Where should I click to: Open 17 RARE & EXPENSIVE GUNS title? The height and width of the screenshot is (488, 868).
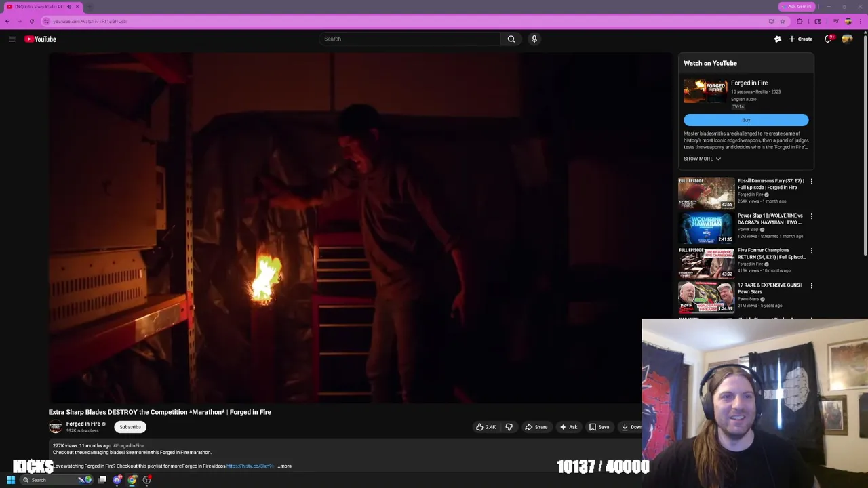coord(770,288)
